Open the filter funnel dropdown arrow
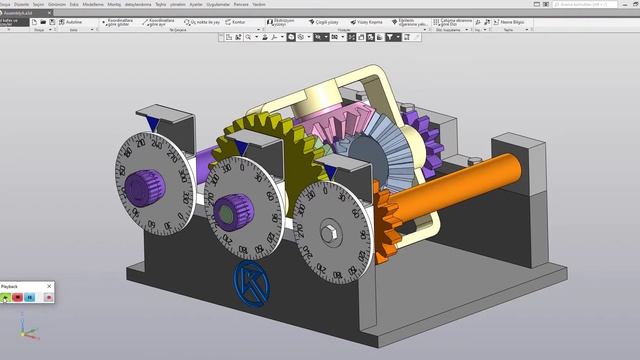The height and width of the screenshot is (360, 640). tap(398, 37)
